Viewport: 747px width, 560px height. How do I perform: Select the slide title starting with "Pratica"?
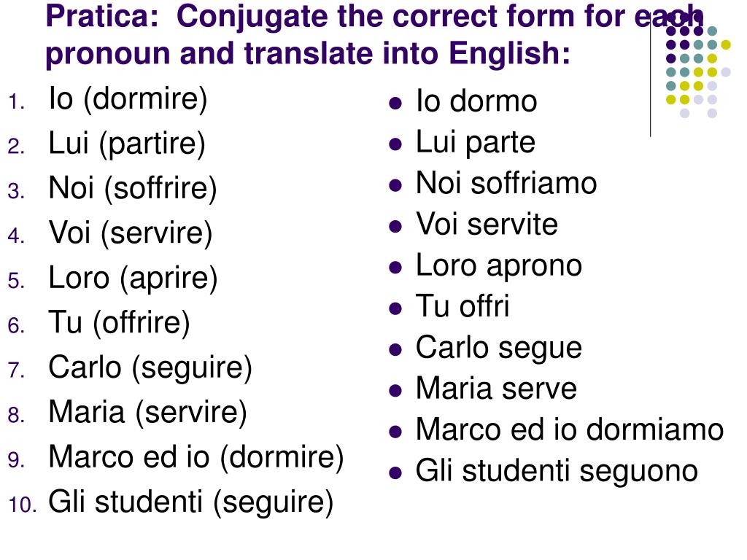click(374, 34)
